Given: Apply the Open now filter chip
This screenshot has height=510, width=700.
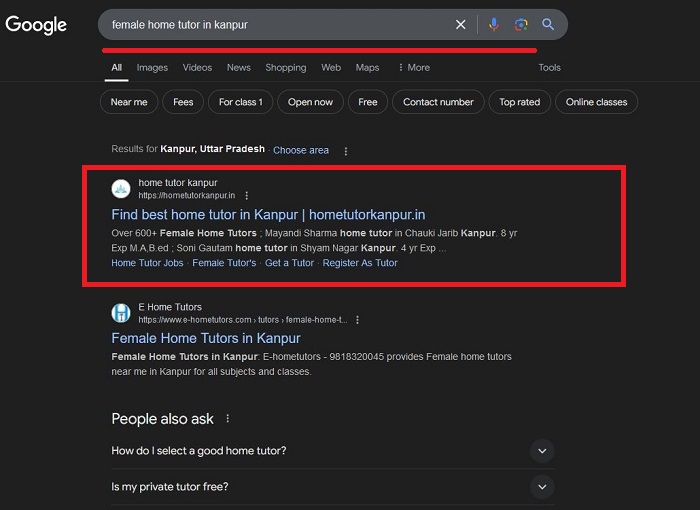Looking at the screenshot, I should click(x=310, y=102).
